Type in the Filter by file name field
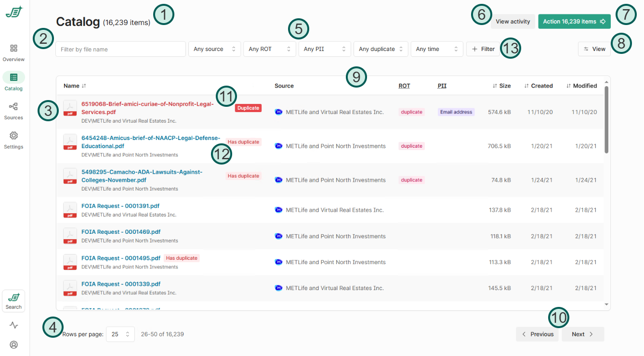The height and width of the screenshot is (356, 644). pyautogui.click(x=120, y=49)
